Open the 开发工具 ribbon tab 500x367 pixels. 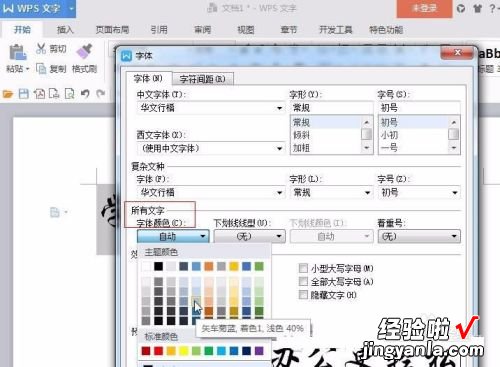coord(336,30)
